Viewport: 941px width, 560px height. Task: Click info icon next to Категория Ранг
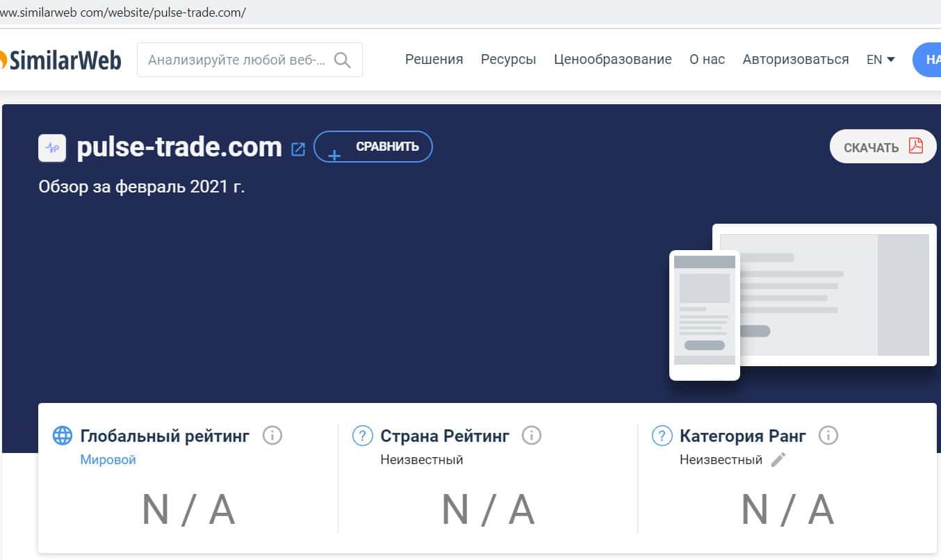(x=828, y=436)
